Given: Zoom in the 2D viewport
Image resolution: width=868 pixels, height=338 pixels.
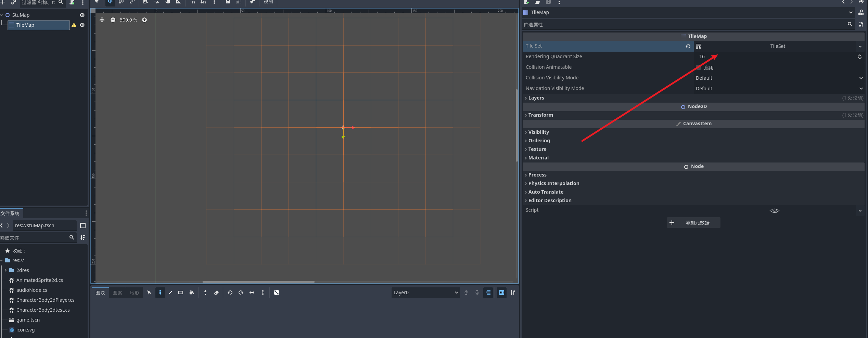Looking at the screenshot, I should pos(144,20).
